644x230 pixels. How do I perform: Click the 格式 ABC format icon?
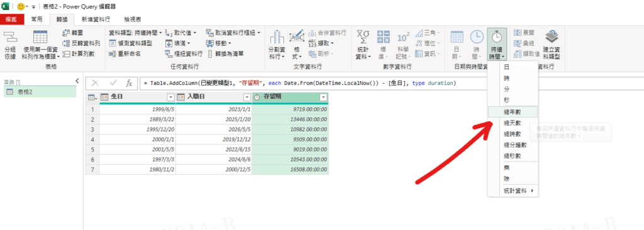[x=297, y=36]
